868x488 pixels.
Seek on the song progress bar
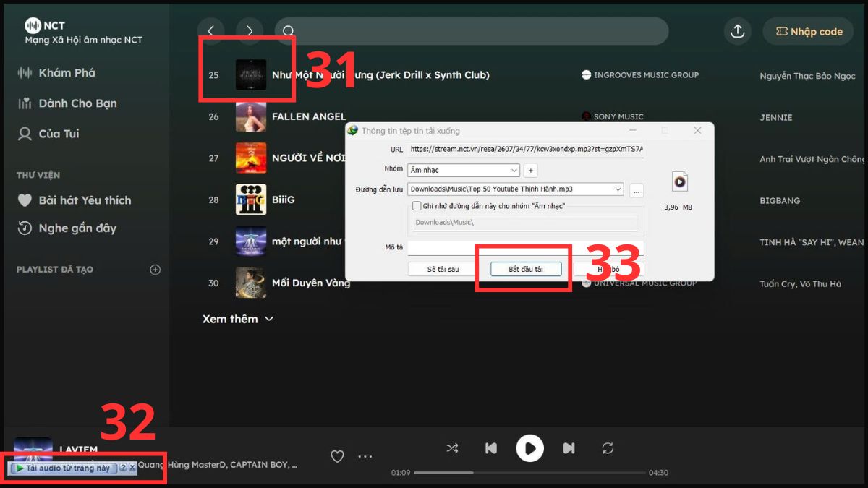pyautogui.click(x=530, y=473)
